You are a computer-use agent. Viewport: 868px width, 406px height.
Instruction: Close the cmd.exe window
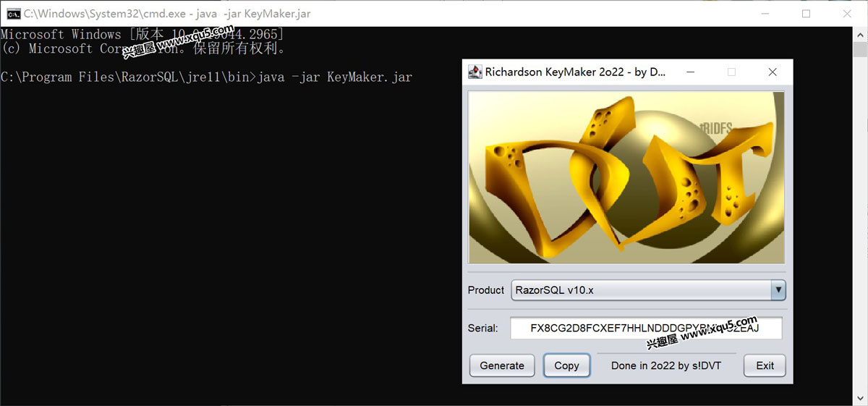847,13
